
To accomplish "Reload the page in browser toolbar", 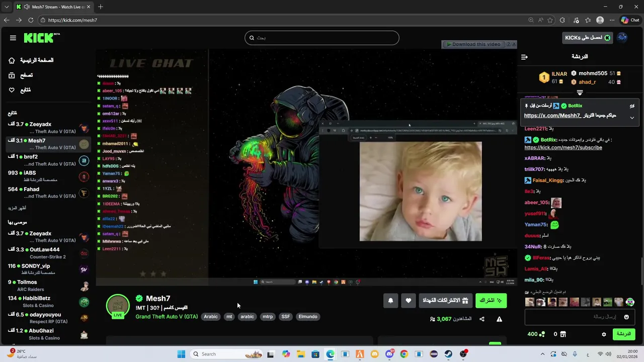I will [x=31, y=20].
